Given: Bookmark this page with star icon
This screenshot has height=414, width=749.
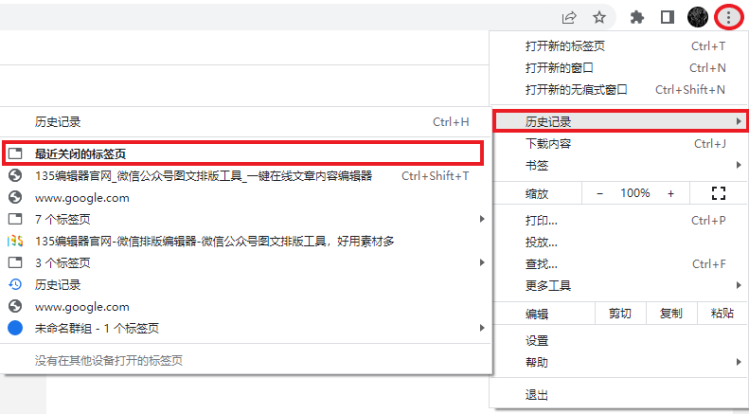Looking at the screenshot, I should (x=598, y=17).
